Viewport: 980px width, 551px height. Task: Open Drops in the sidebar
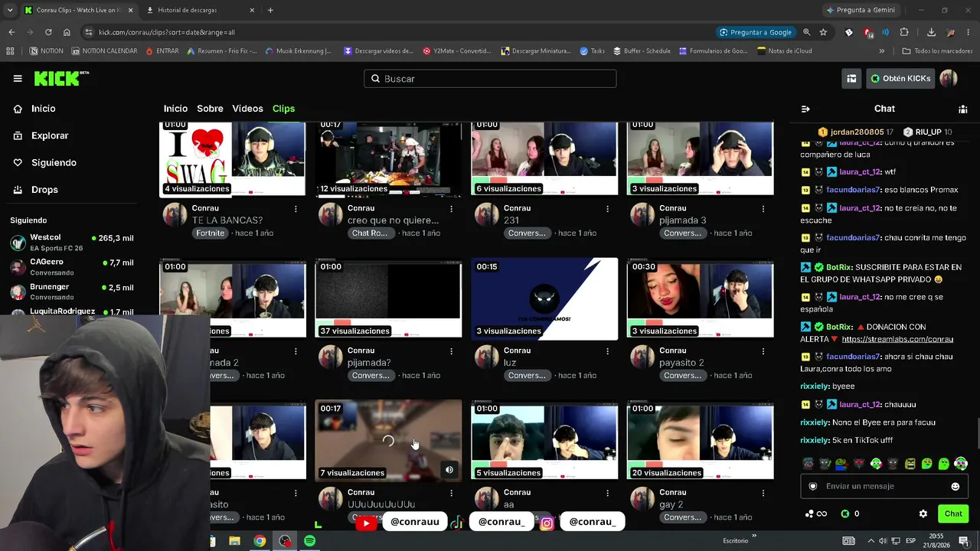pos(44,190)
